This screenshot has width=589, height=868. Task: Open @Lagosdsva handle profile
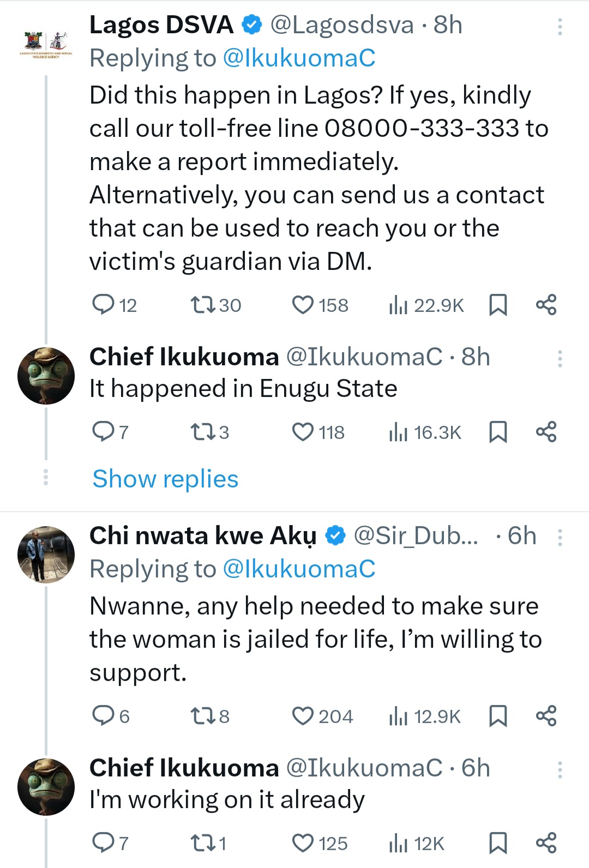(342, 25)
